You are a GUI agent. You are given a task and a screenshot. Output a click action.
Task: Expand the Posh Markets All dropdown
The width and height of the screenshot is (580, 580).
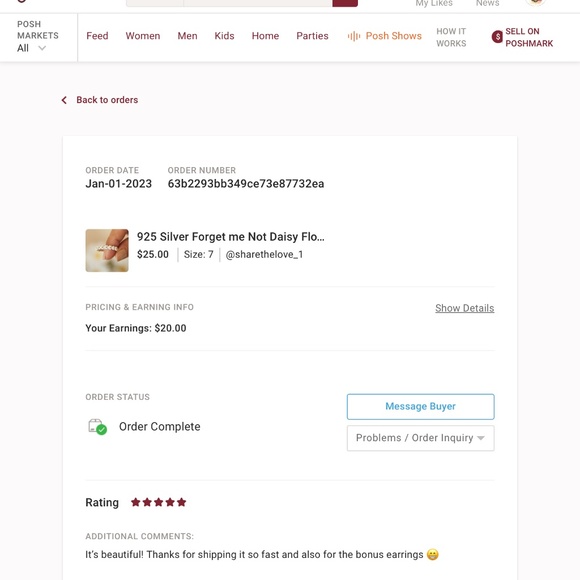32,48
